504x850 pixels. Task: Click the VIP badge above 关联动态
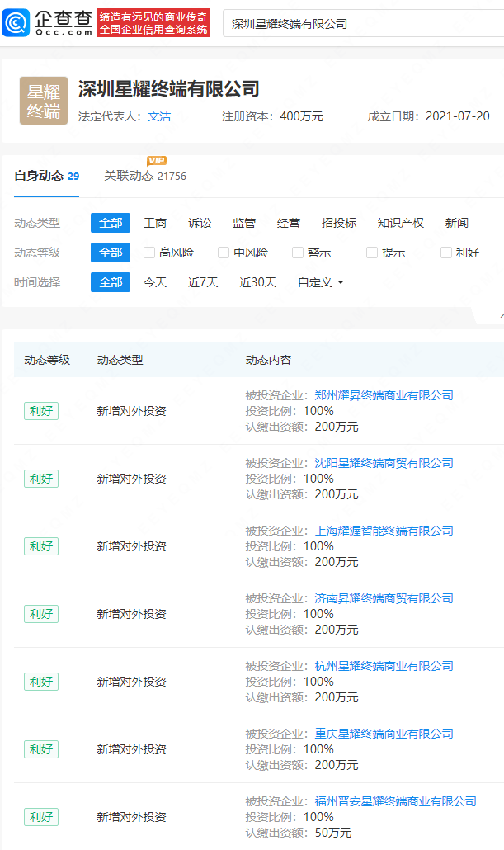click(157, 160)
